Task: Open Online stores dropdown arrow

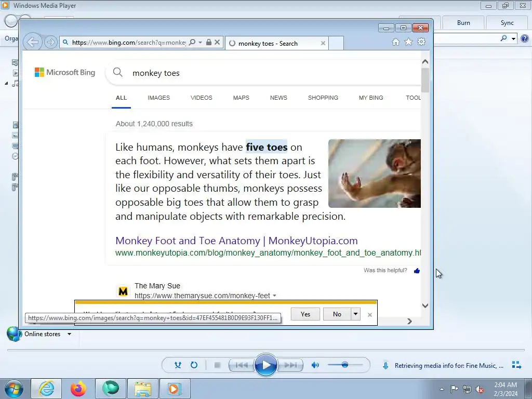Action: (x=69, y=334)
